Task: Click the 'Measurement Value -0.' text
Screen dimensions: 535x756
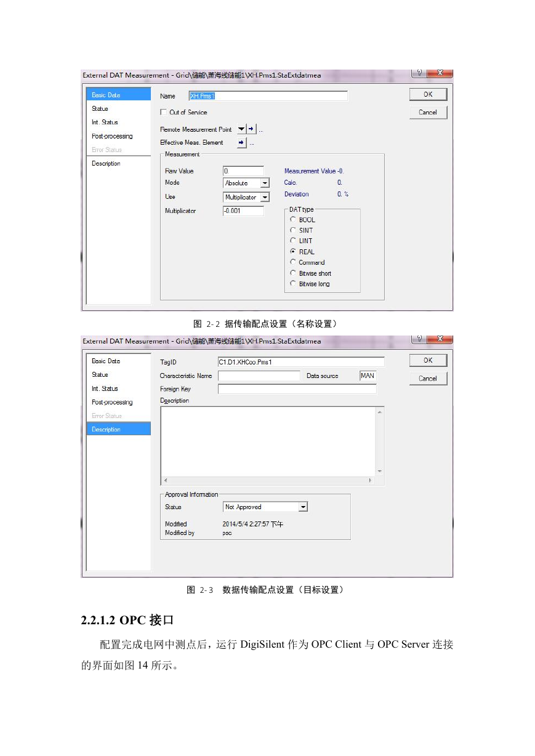Action: (313, 171)
